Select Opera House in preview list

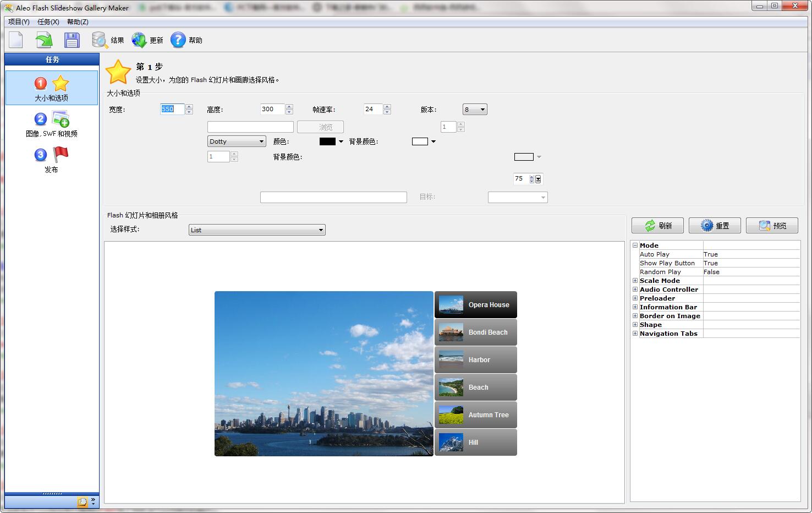[x=476, y=305]
